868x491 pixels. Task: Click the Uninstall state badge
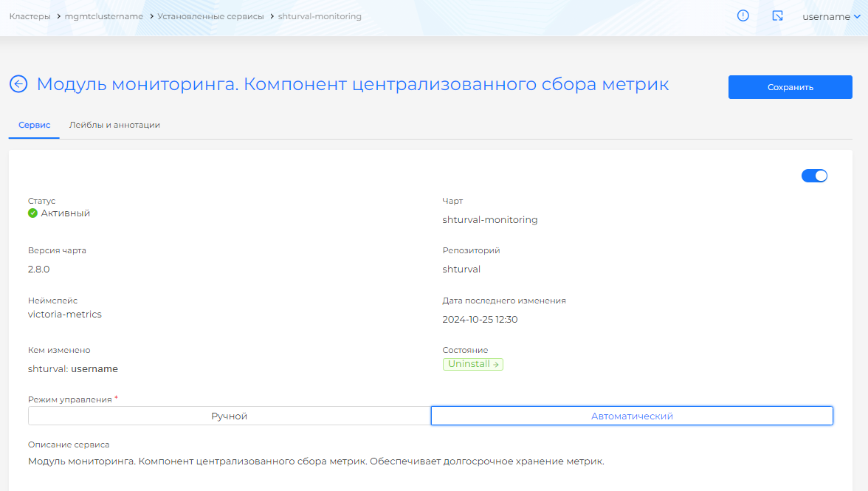[x=472, y=364]
